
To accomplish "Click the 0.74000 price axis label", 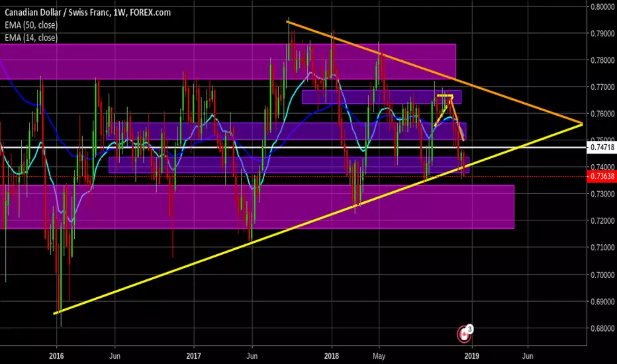I will pyautogui.click(x=602, y=167).
